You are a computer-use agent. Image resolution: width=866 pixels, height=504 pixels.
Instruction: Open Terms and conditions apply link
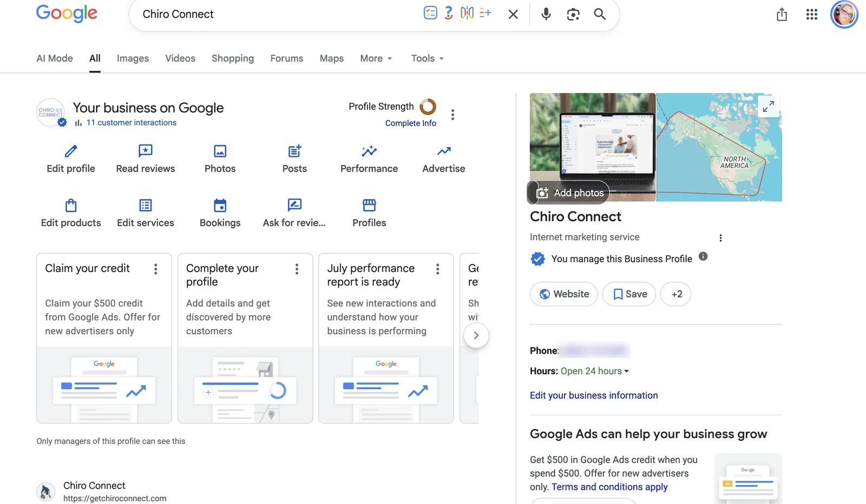609,487
